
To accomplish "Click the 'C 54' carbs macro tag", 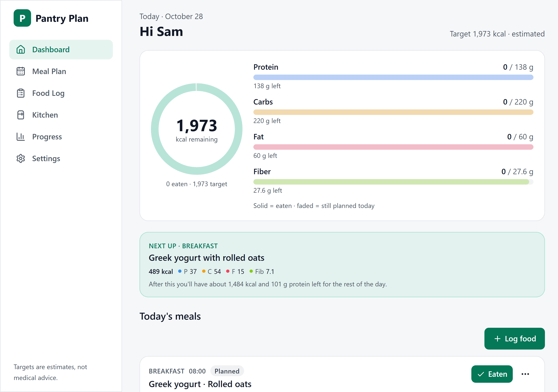I will click(211, 271).
